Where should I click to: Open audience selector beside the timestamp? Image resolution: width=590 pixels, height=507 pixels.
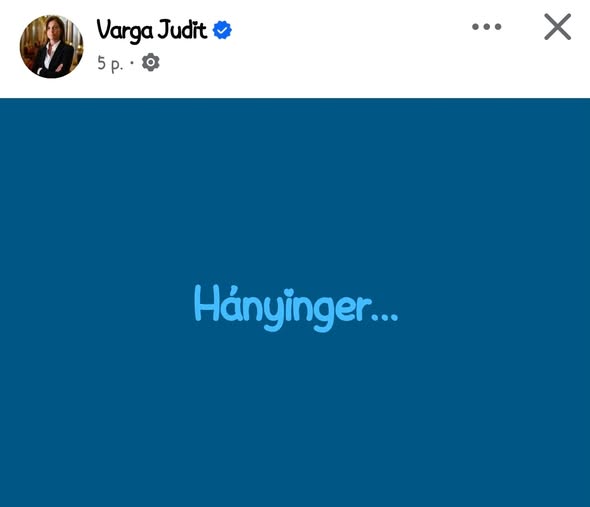coord(151,62)
